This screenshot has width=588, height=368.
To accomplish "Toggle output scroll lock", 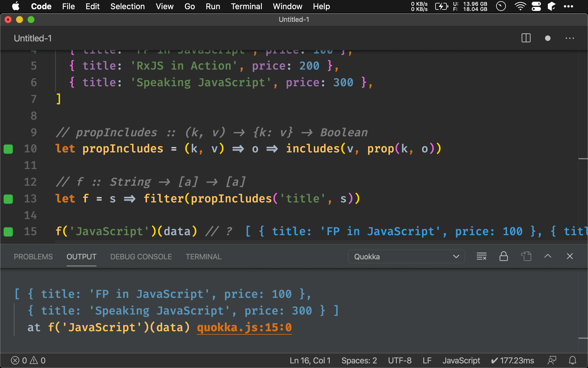I will pos(504,256).
